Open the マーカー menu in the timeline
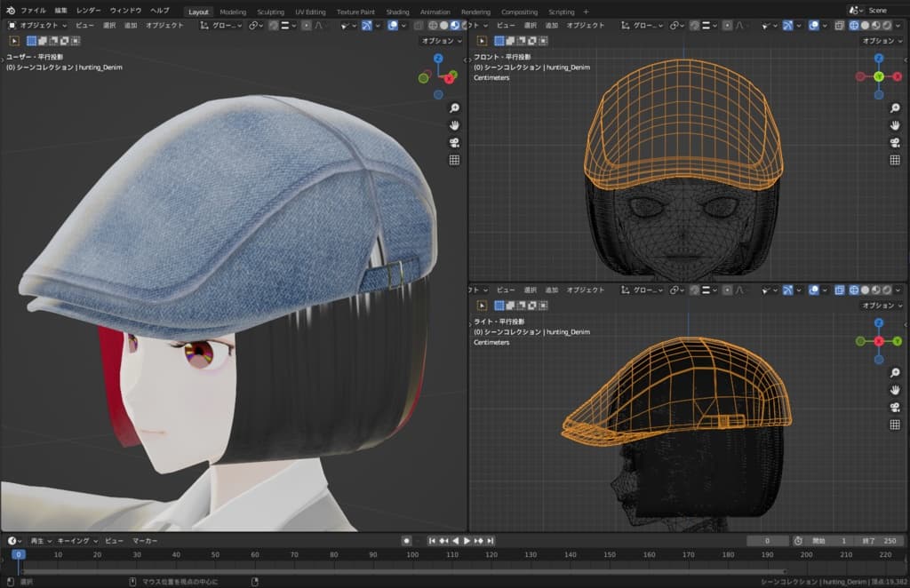The width and height of the screenshot is (910, 588). coord(145,540)
